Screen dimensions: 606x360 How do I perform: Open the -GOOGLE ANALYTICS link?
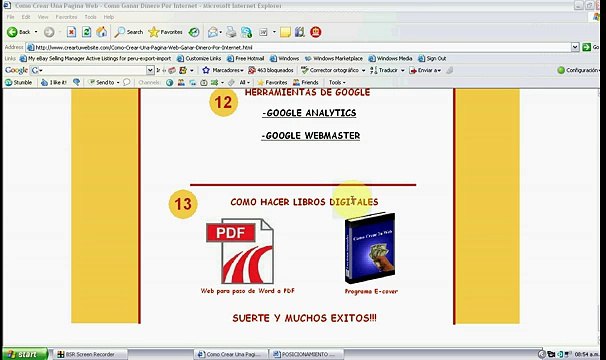pyautogui.click(x=309, y=113)
